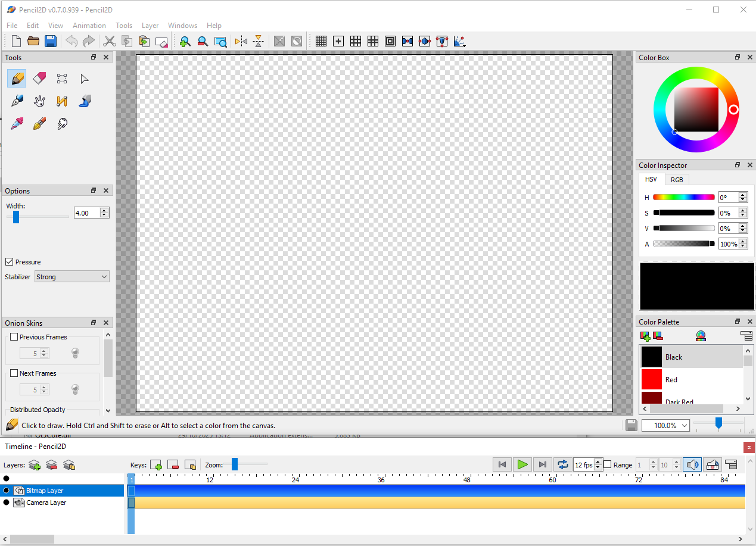
Task: Increase the fps spinner value
Action: point(598,462)
